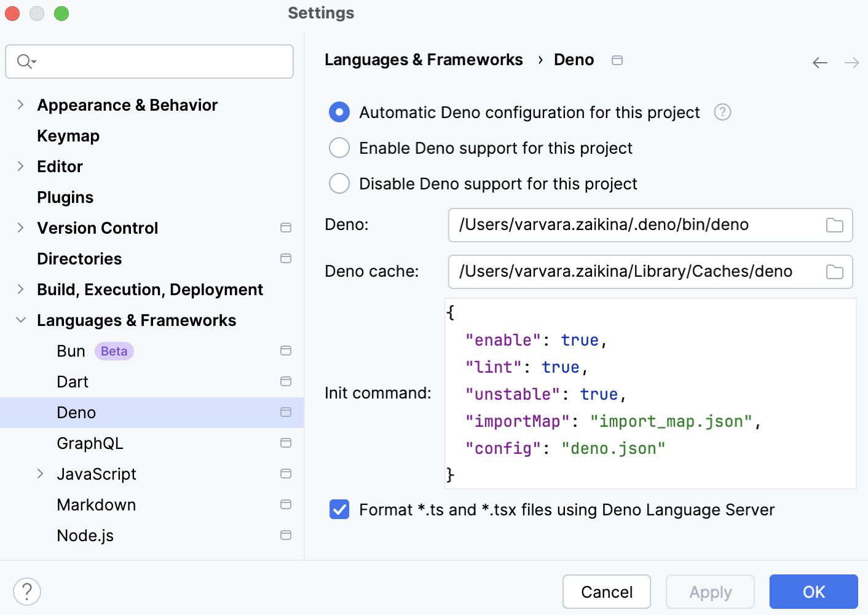Image resolution: width=868 pixels, height=615 pixels.
Task: Click the forward navigation arrow
Action: coord(852,62)
